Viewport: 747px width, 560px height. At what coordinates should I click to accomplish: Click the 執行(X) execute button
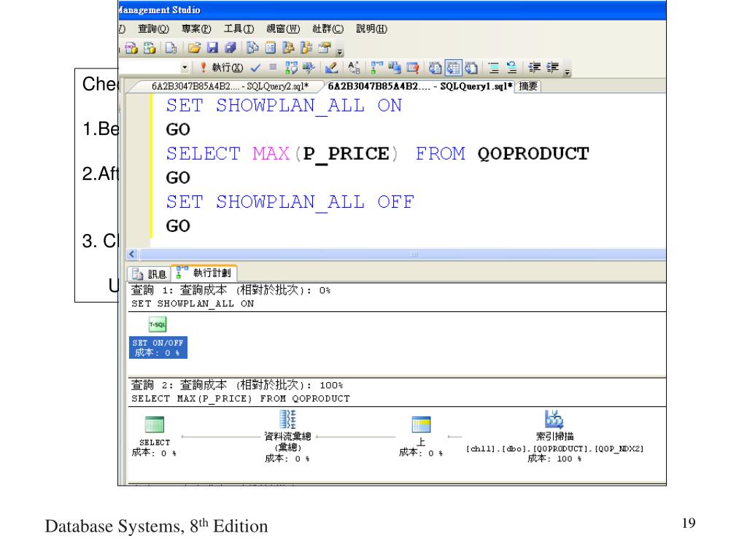222,68
